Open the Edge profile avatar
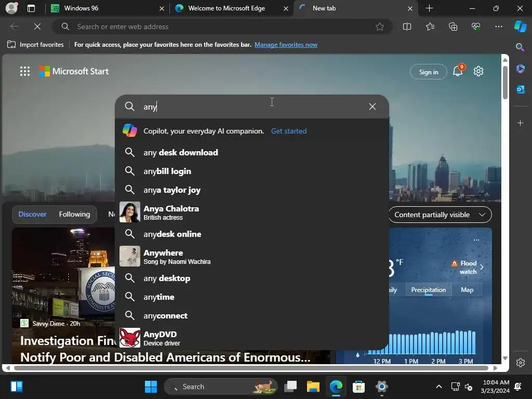Viewport: 532px width, 399px height. pyautogui.click(x=11, y=8)
